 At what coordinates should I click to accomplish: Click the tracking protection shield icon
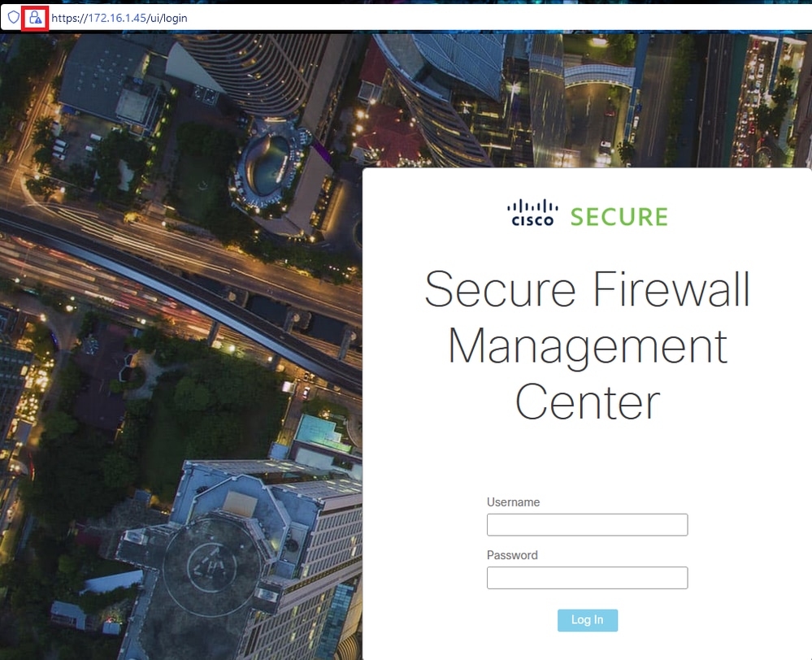(14, 18)
